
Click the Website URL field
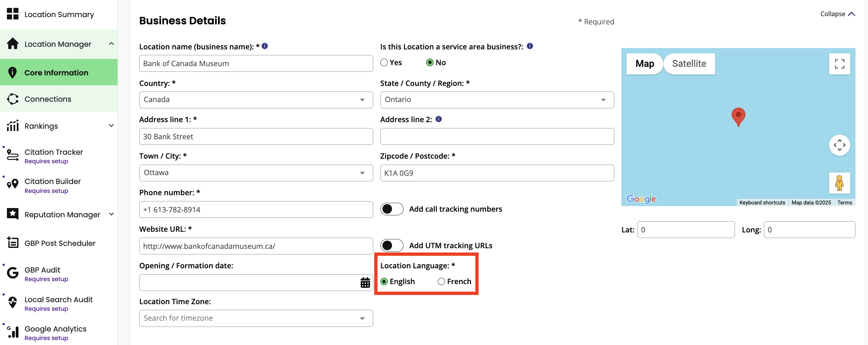pos(256,246)
